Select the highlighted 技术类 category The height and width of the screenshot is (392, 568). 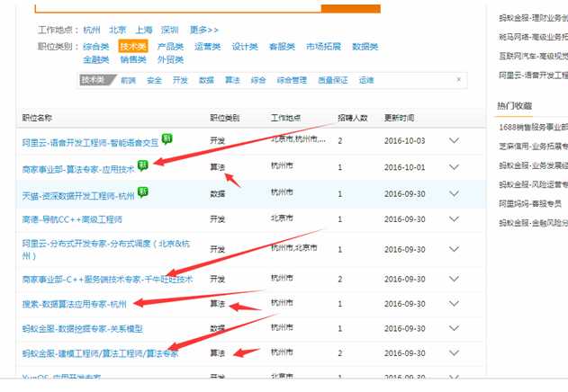tap(133, 47)
